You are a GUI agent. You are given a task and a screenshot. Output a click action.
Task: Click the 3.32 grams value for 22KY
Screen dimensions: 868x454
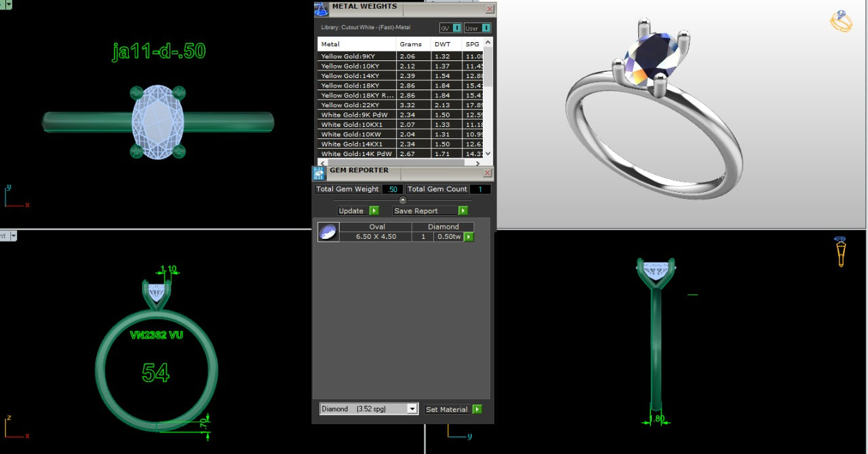click(408, 105)
